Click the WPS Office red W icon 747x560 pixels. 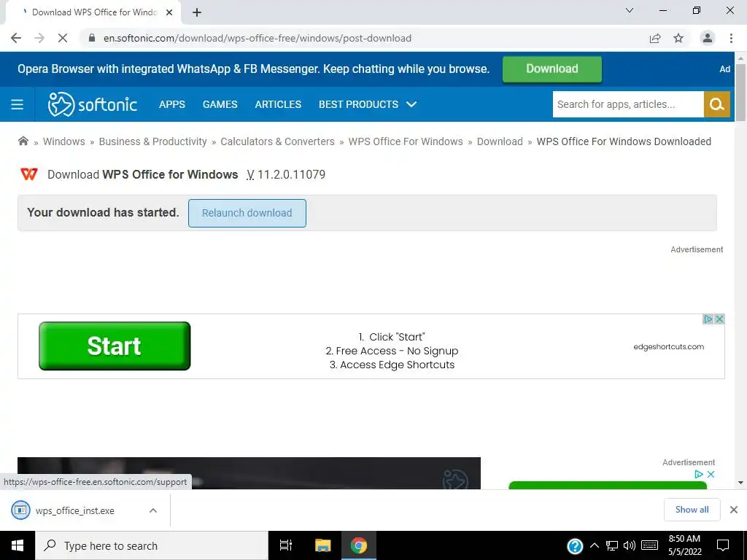pos(29,174)
